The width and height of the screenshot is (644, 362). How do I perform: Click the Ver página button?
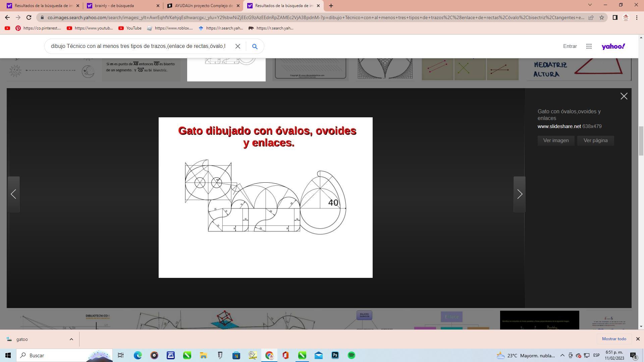595,140
